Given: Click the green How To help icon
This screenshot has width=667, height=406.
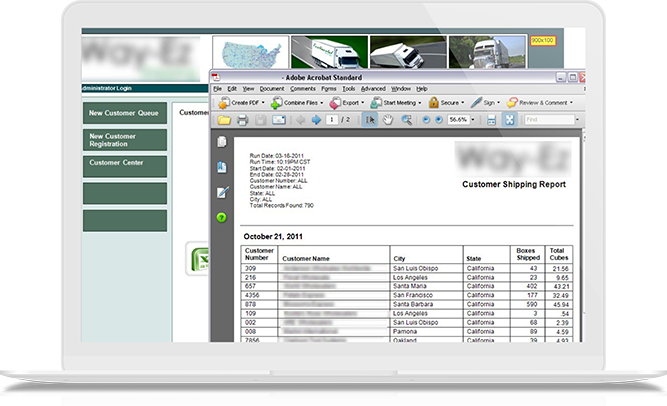Looking at the screenshot, I should [x=221, y=217].
